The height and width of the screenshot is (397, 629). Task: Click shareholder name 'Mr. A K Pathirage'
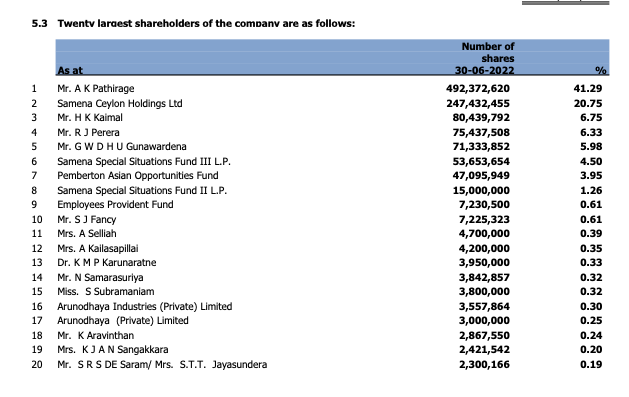click(95, 89)
